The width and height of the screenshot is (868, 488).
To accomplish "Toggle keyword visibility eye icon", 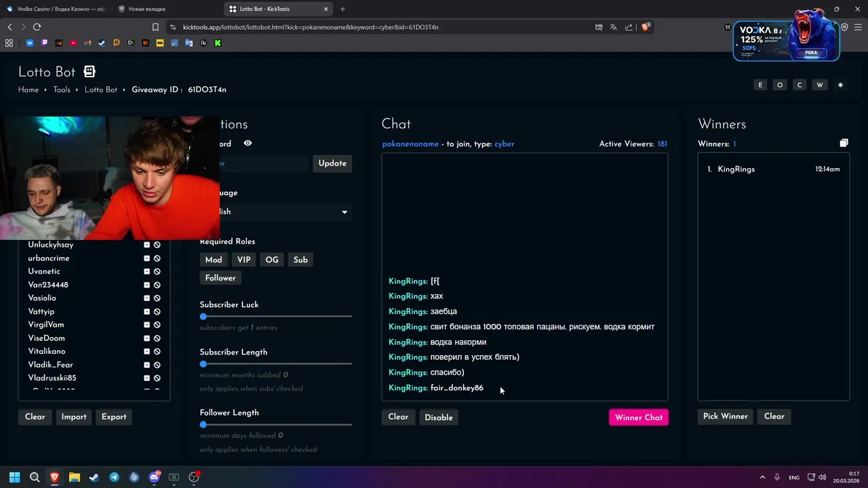I will point(248,144).
